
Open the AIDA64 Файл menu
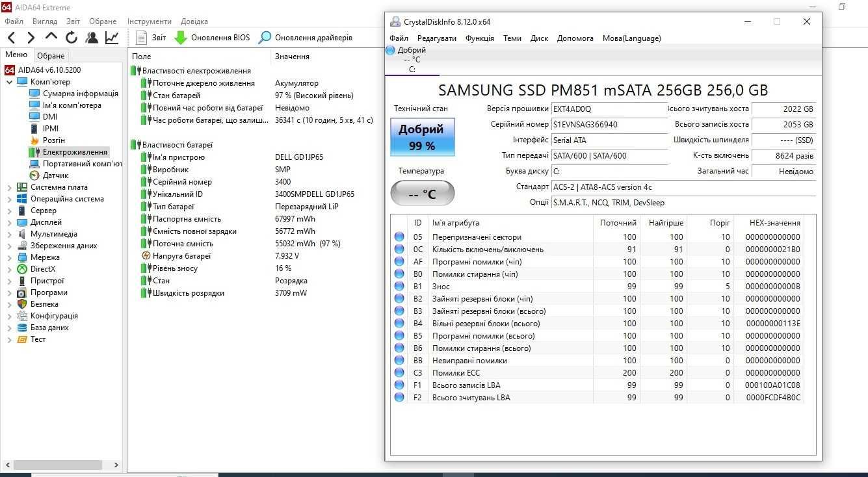pyautogui.click(x=14, y=21)
